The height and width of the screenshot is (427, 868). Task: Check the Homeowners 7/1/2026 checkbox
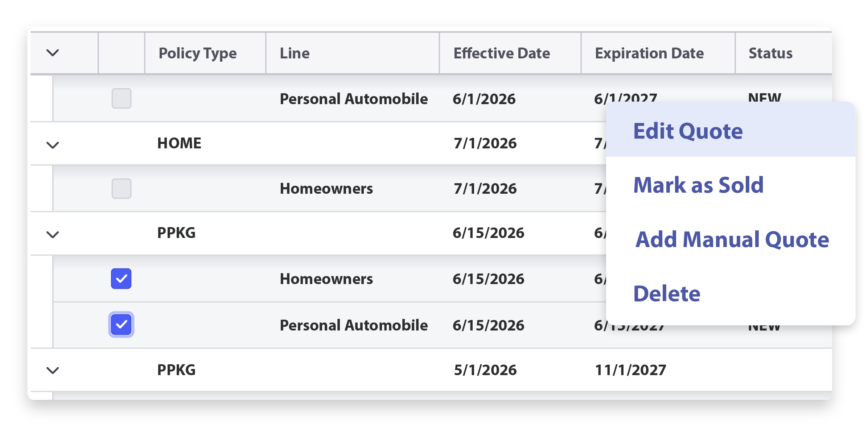[122, 189]
